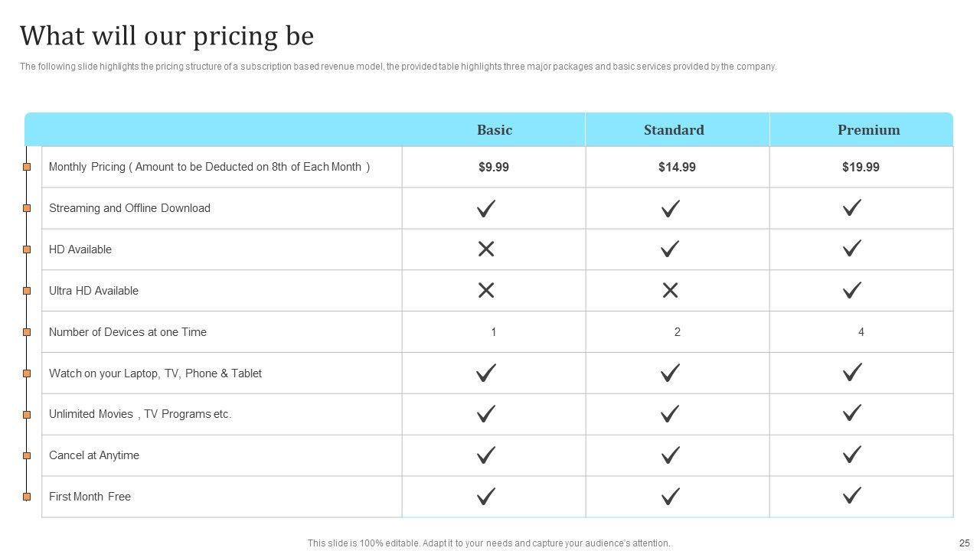Click the Premium checkmark for Watch on your Laptop row

[x=852, y=373]
